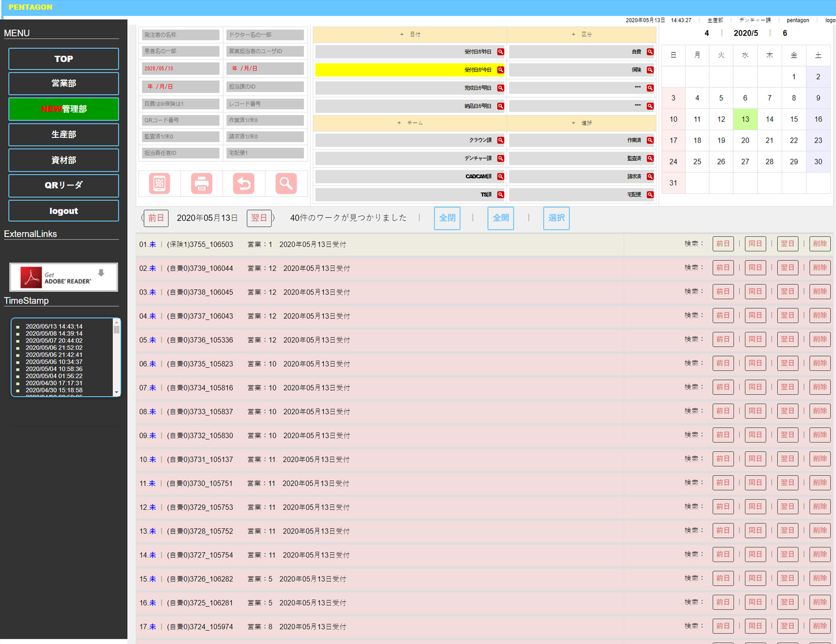
Task: Select day 20 in the calendar
Action: pyautogui.click(x=745, y=140)
